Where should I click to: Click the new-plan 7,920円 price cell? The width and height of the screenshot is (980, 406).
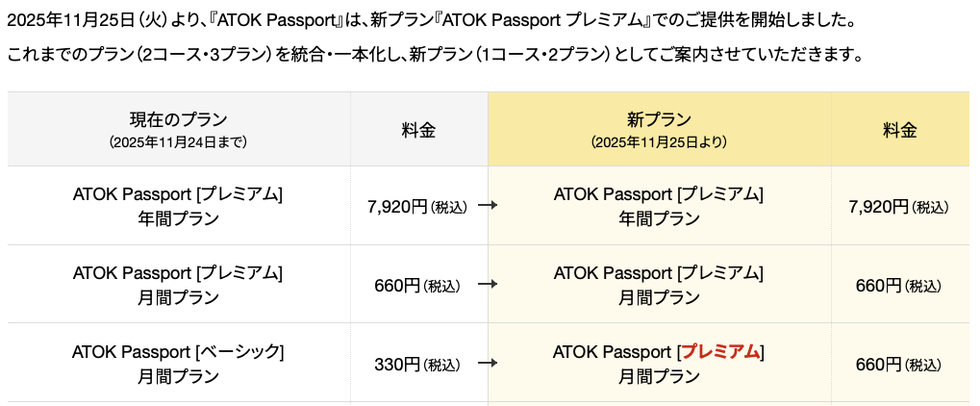pyautogui.click(x=899, y=206)
